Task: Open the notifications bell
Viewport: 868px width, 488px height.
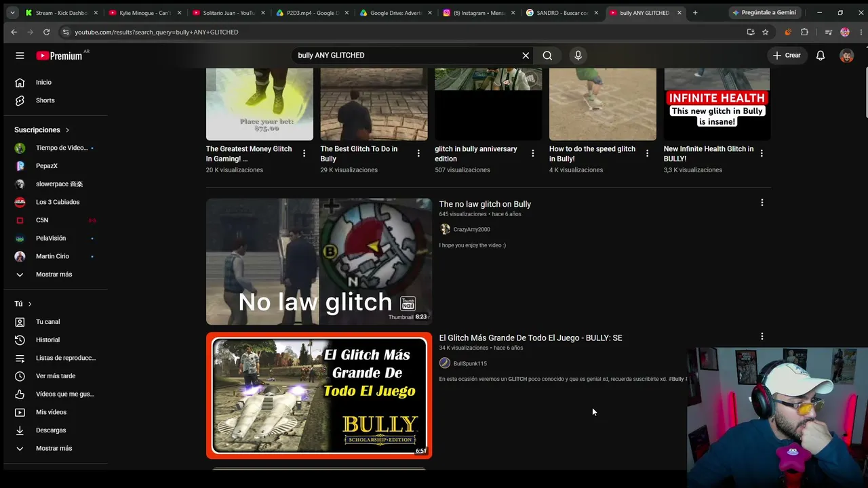Action: [821, 56]
